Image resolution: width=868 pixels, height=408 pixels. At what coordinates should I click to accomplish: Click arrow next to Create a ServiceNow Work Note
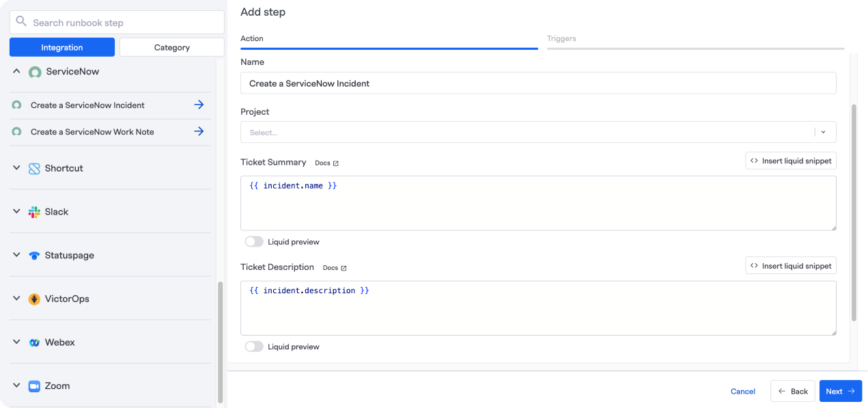199,131
